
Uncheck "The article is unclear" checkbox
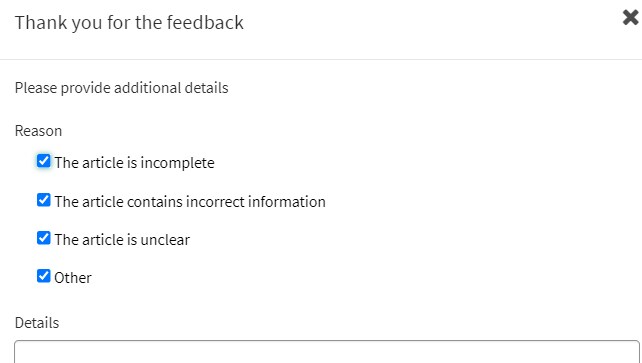43,238
